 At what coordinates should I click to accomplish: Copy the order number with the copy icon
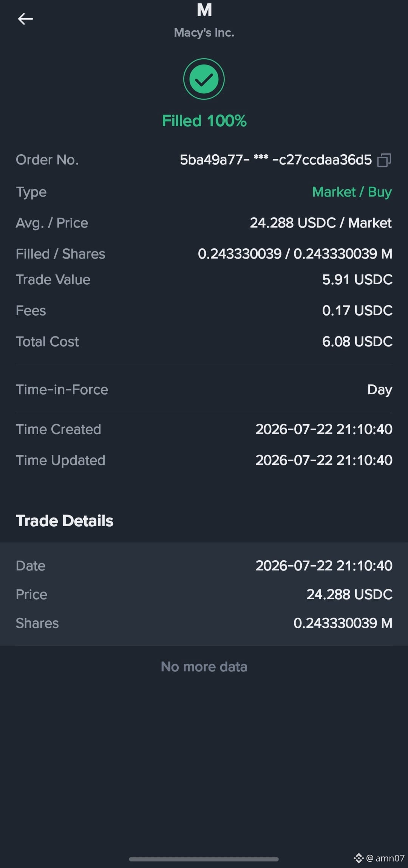point(384,160)
